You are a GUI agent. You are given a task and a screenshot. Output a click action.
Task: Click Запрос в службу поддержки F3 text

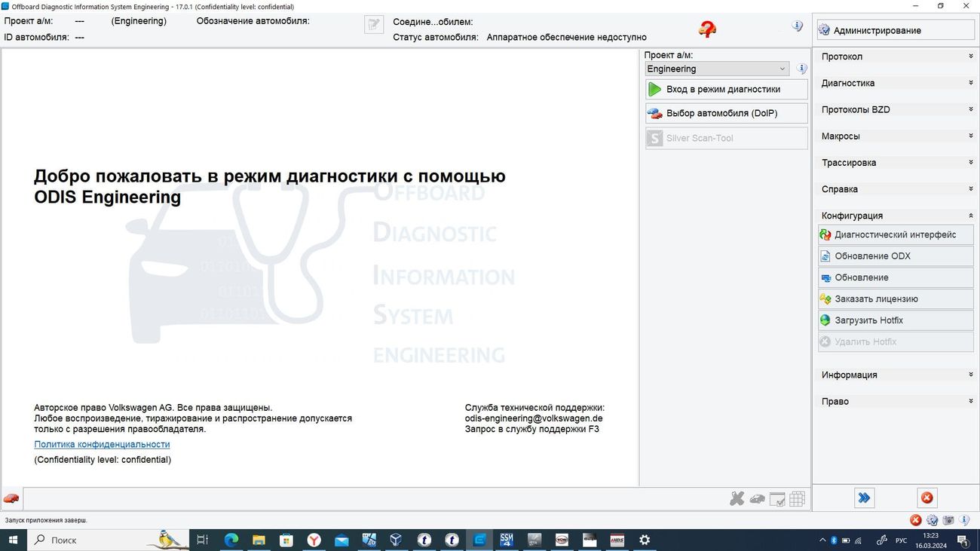coord(532,430)
